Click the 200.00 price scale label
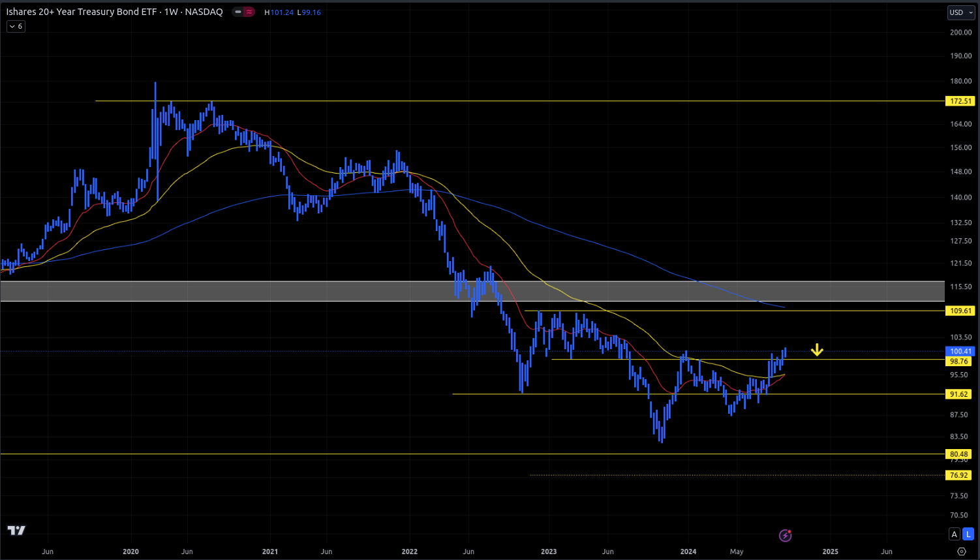 (961, 32)
